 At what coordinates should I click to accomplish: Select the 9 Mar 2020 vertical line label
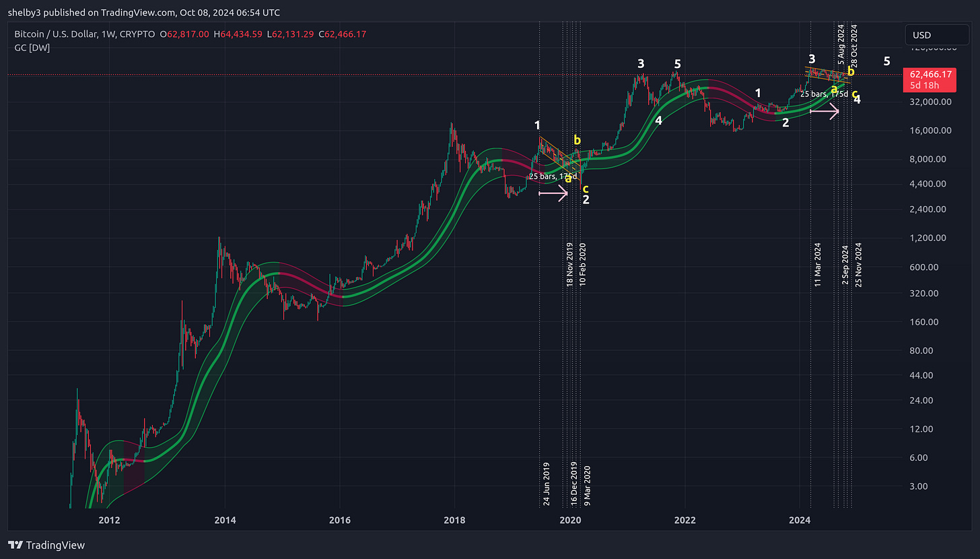pyautogui.click(x=587, y=486)
